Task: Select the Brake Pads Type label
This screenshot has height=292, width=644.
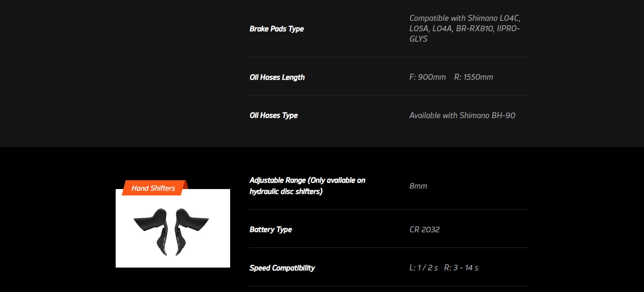Action: pyautogui.click(x=277, y=29)
